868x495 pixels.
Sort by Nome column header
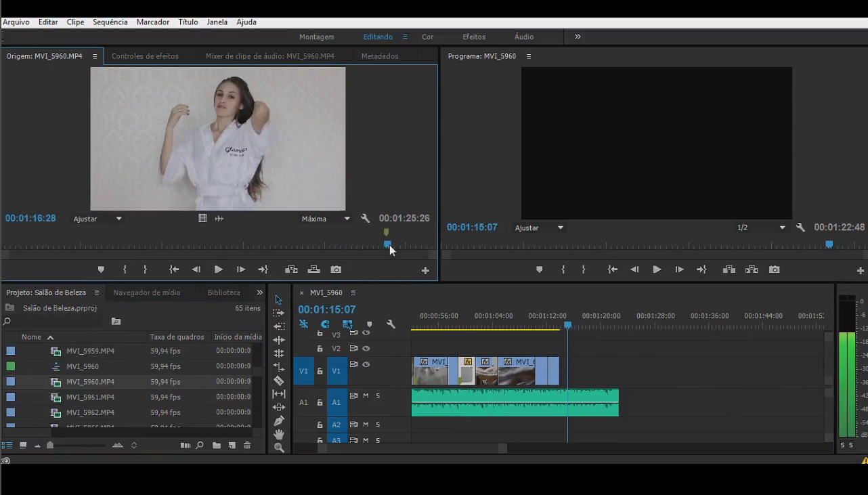(31, 337)
